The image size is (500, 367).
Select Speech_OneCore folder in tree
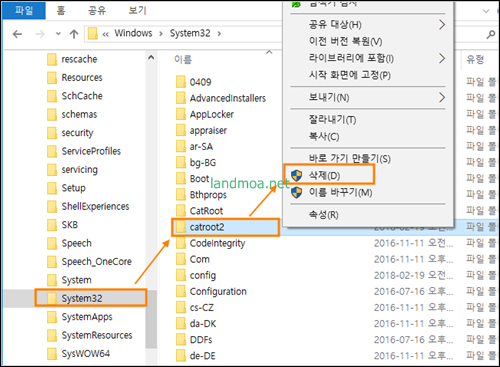click(x=96, y=262)
